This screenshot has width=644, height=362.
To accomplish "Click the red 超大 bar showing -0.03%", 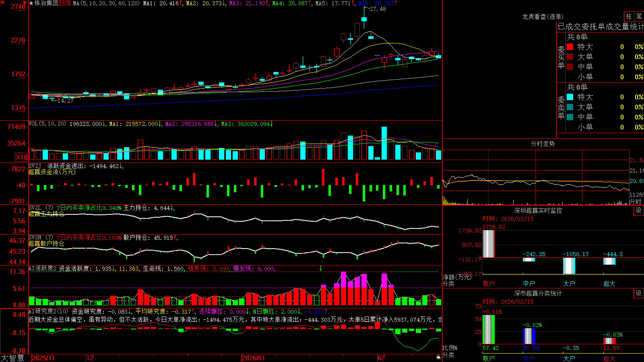I will tap(609, 341).
